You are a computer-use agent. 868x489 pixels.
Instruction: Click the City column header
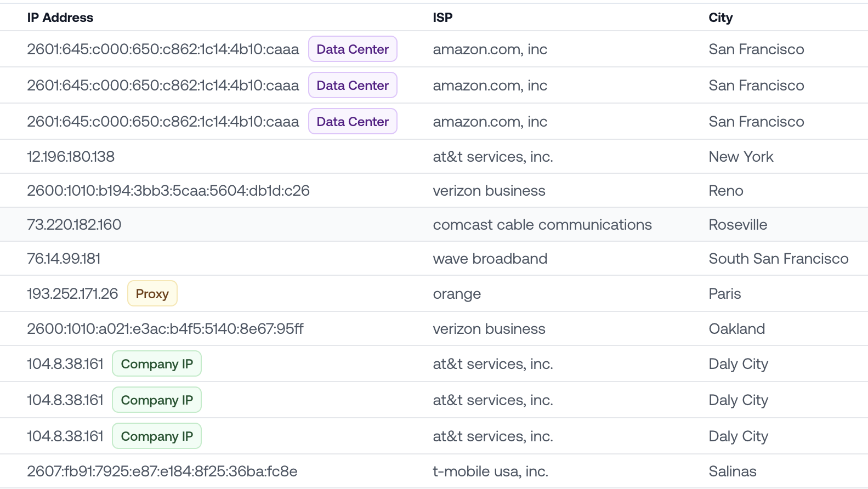720,18
